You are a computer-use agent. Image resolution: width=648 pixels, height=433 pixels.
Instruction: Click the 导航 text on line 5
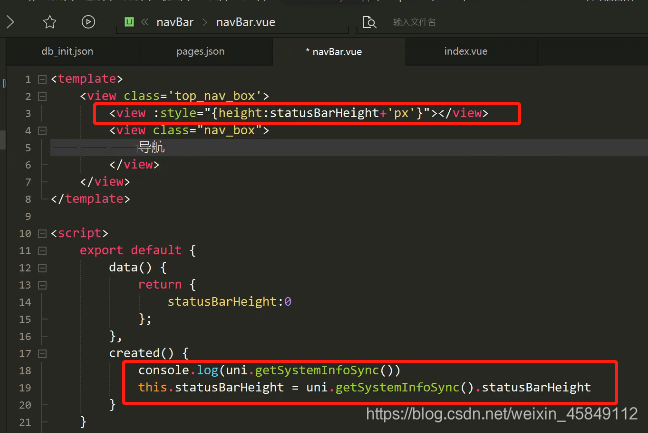(x=152, y=147)
